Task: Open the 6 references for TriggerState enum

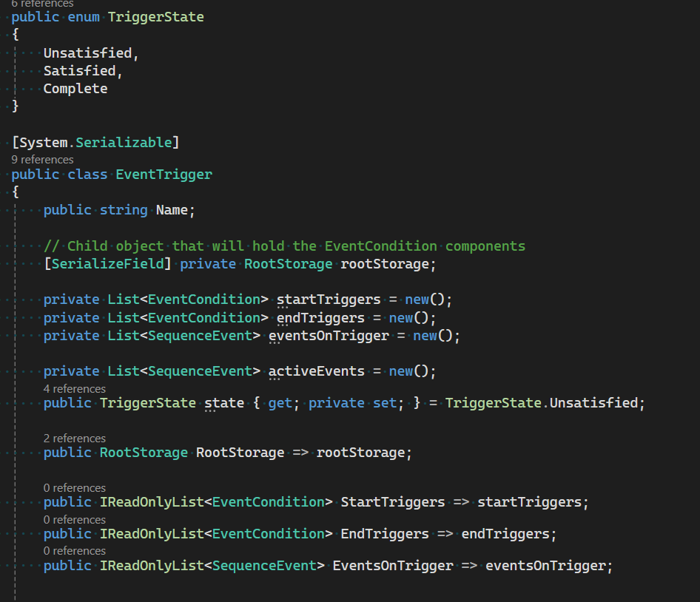Action: tap(42, 4)
